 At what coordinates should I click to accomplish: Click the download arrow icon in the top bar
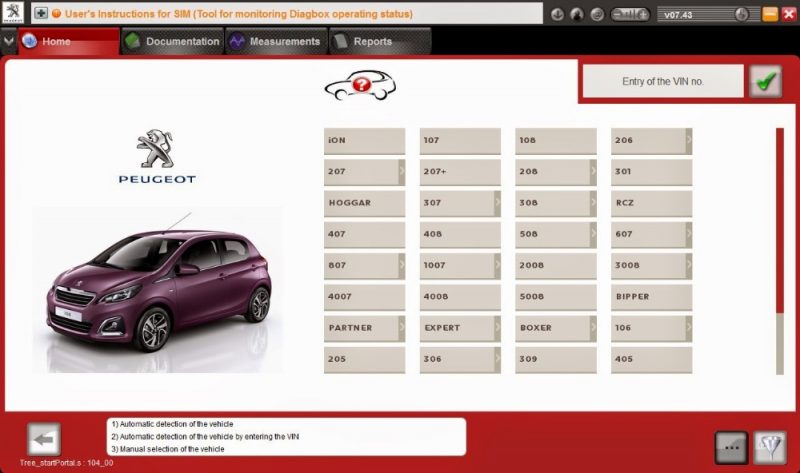[x=557, y=14]
